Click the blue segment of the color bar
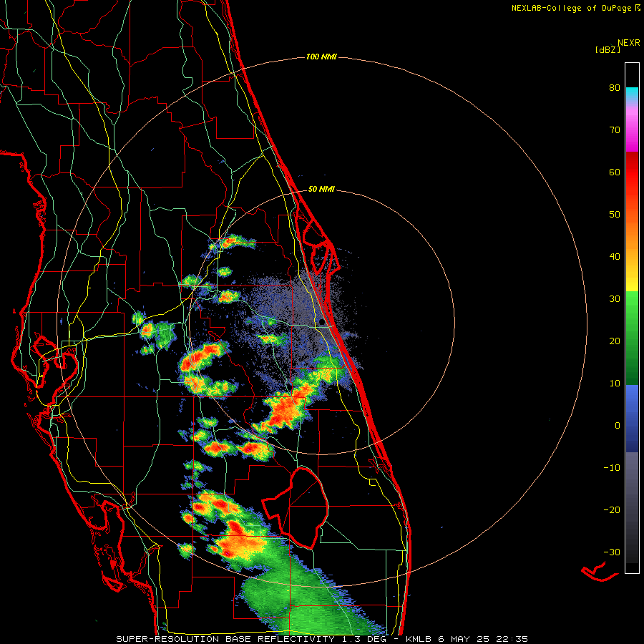This screenshot has width=644, height=644. 632,419
